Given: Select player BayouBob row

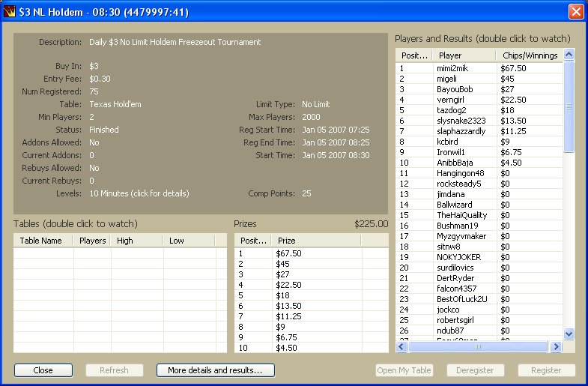Looking at the screenshot, I should click(479, 89).
